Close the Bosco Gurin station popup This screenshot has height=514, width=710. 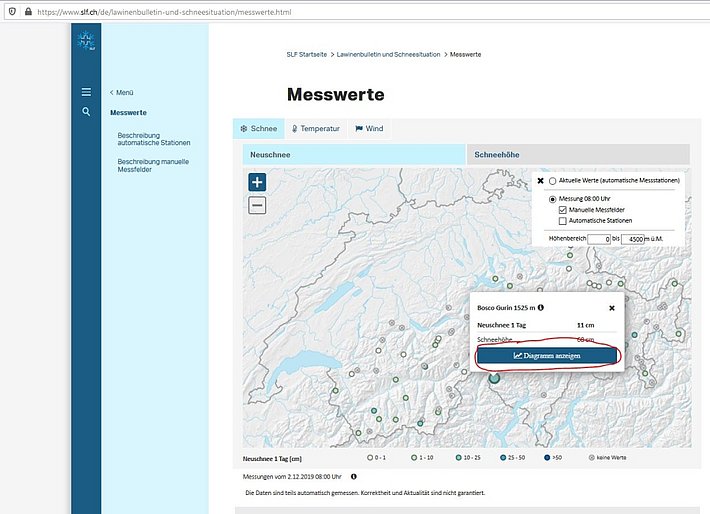612,308
